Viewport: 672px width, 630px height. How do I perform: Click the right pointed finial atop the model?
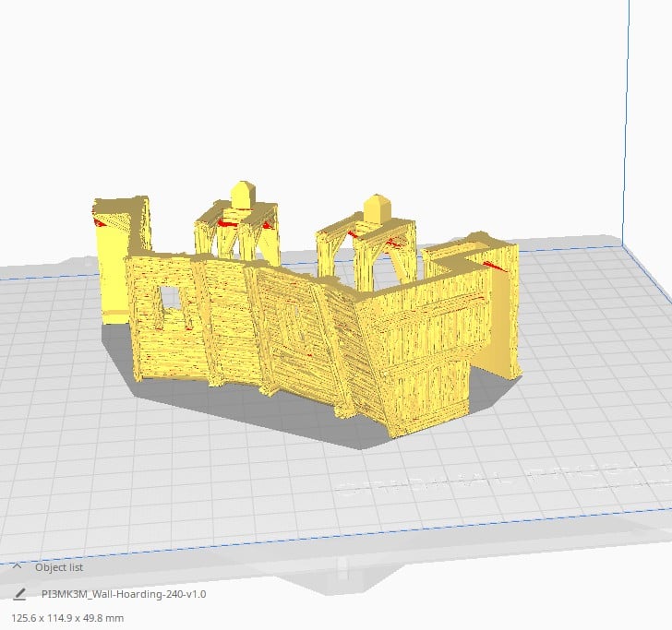click(x=377, y=207)
